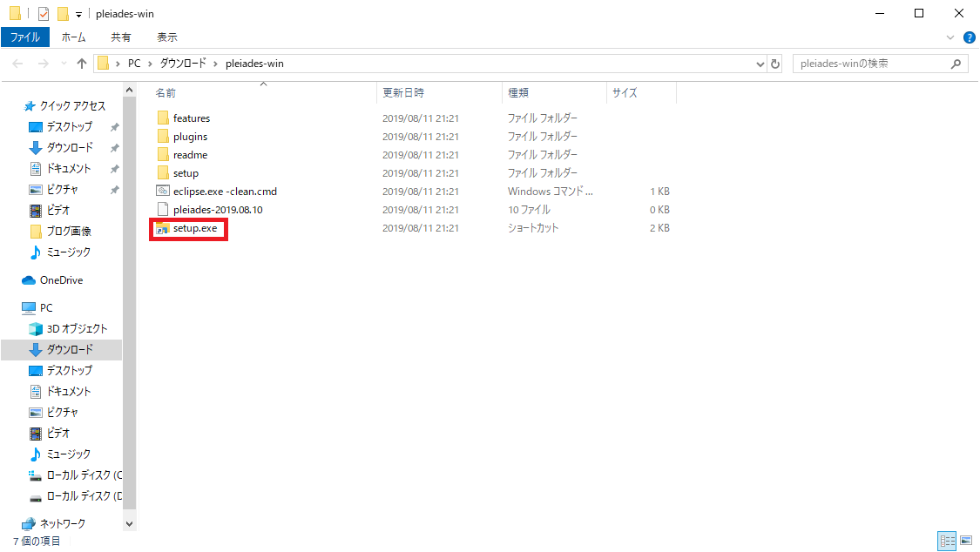980x552 pixels.
Task: Click the OneDrive cloud icon
Action: tap(29, 280)
